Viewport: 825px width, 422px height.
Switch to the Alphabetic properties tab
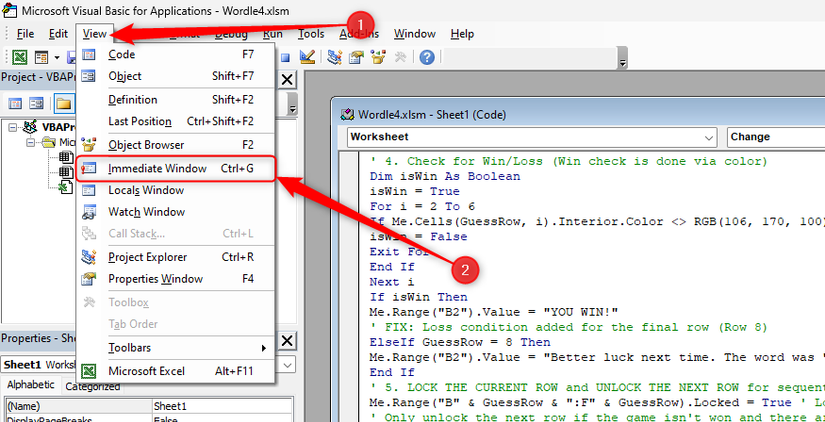point(31,385)
